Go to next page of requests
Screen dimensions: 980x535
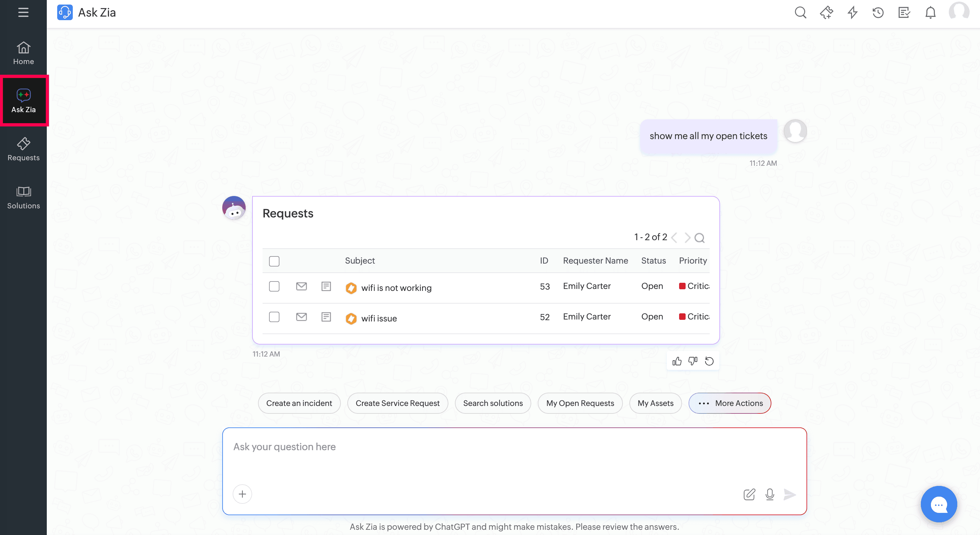pos(687,238)
